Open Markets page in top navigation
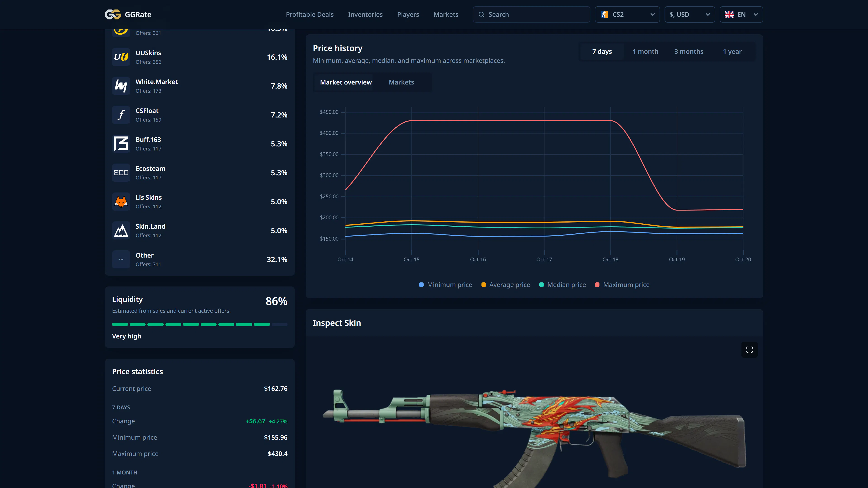868x488 pixels. 446,14
